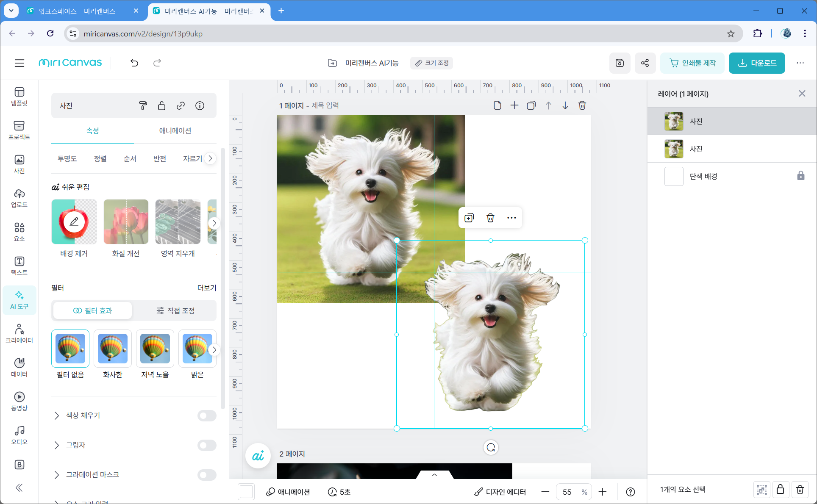Switch to the 애니메이션 tab

pyautogui.click(x=175, y=131)
